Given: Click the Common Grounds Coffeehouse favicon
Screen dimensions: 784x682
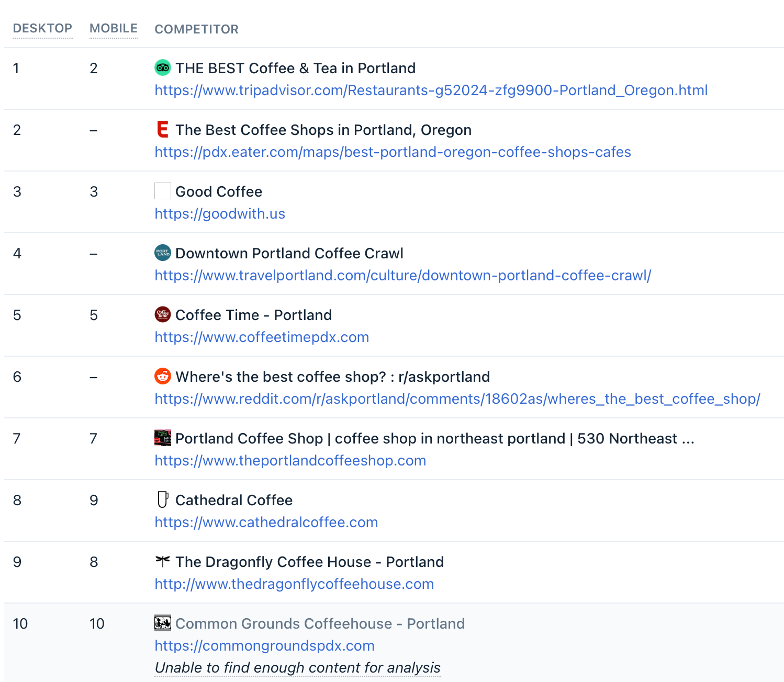Looking at the screenshot, I should (163, 623).
